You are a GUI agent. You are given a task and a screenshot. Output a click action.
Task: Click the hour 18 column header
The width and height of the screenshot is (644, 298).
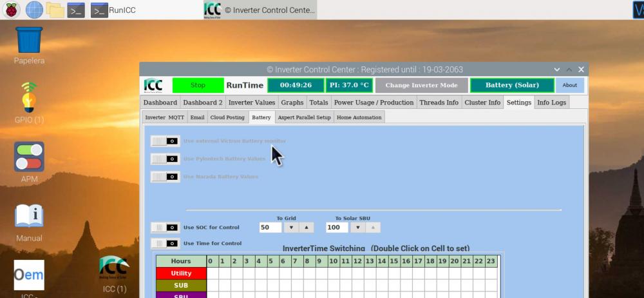[430, 261]
